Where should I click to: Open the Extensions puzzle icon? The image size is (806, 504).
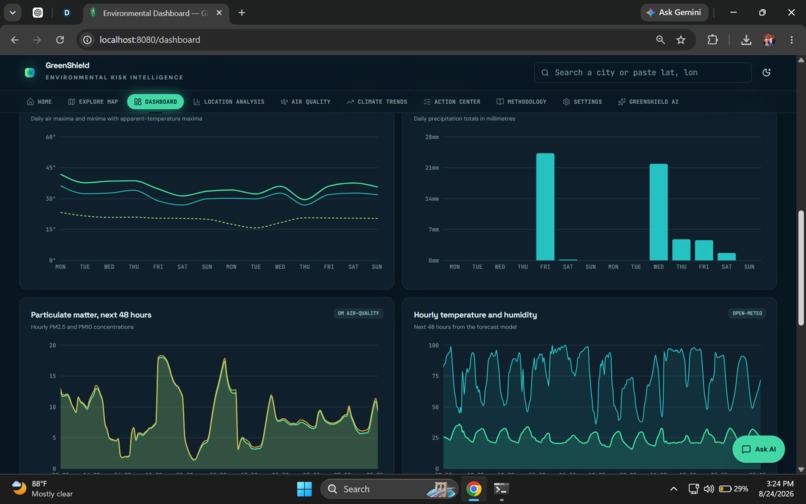tap(712, 40)
